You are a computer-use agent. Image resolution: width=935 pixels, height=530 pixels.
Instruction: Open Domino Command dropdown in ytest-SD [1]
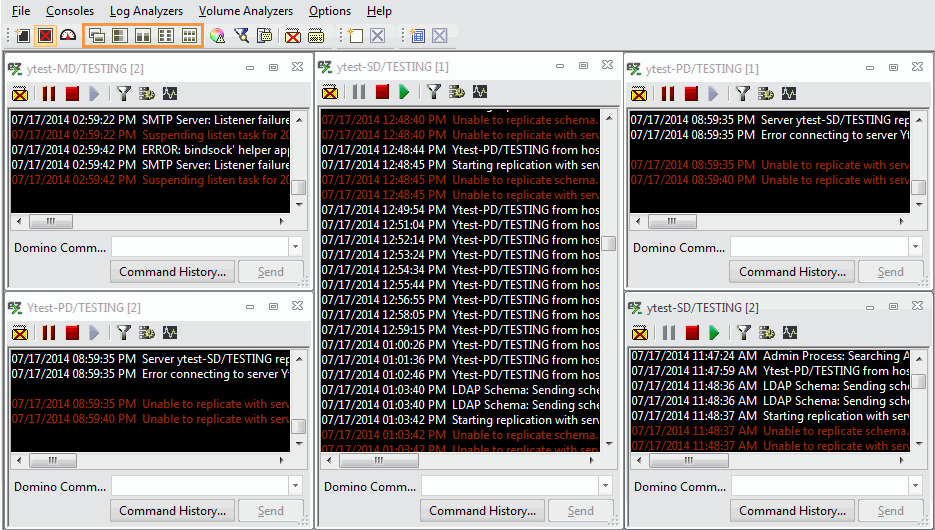point(605,486)
